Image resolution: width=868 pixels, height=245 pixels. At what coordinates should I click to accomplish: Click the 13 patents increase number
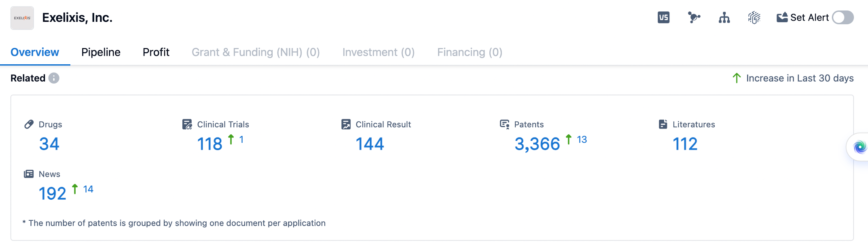[x=582, y=139]
